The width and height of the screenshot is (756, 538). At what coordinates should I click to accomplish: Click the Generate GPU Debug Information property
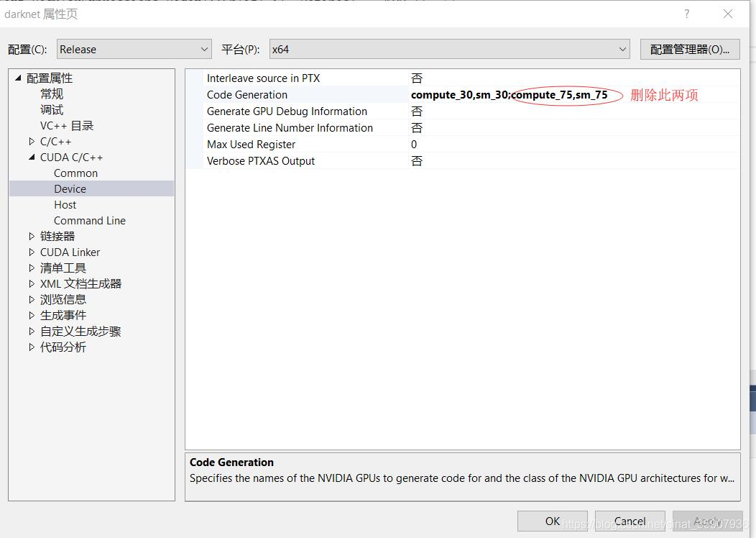[287, 111]
